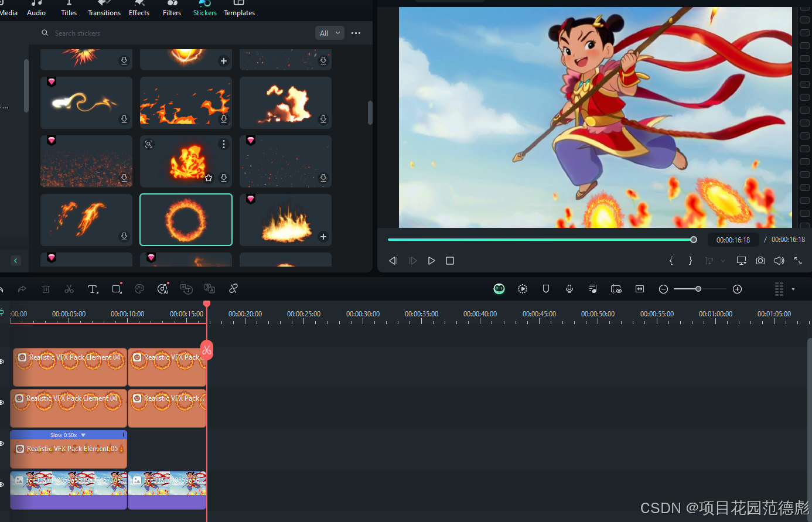Open the Transitions tab
812x522 pixels.
click(104, 9)
